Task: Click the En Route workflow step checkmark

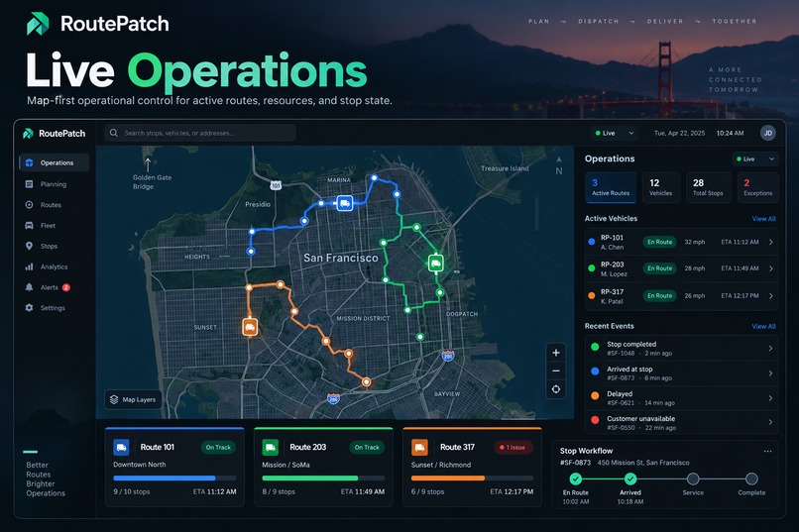Action: click(x=576, y=479)
